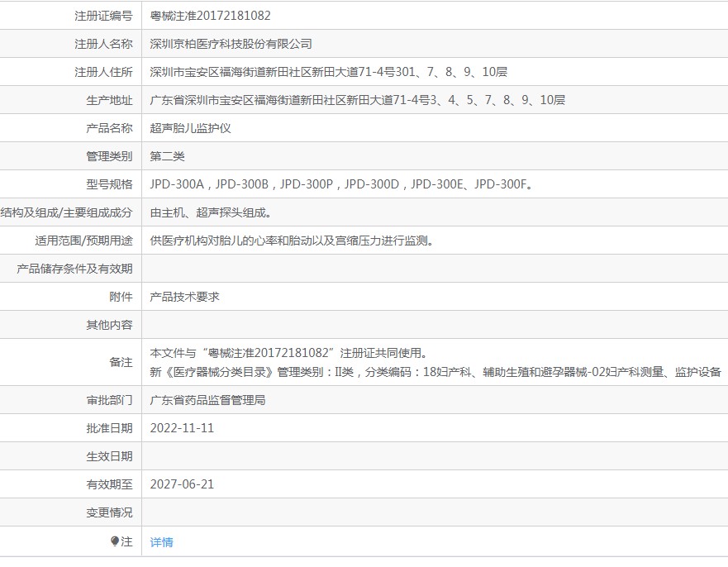728x567 pixels.
Task: Click the 由主机、超声探头组成 text
Action: pyautogui.click(x=211, y=212)
